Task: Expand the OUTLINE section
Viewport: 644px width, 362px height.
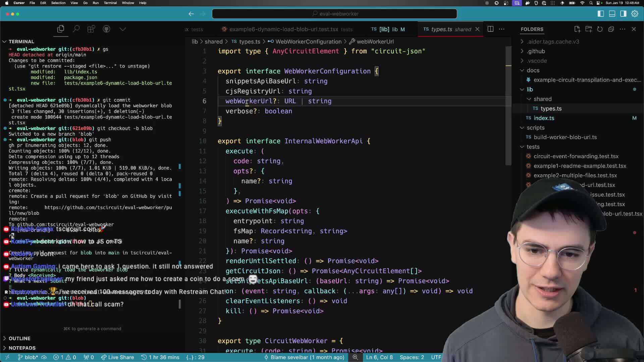Action: pos(19,339)
